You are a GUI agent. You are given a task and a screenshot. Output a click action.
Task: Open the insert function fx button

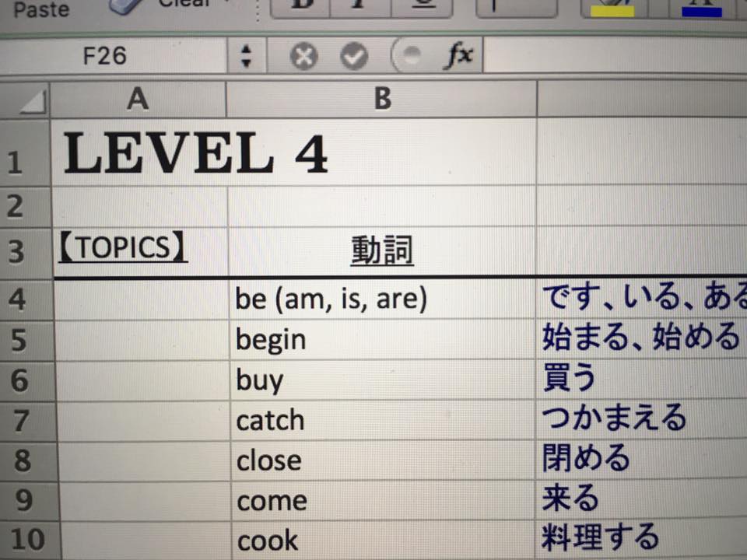459,54
